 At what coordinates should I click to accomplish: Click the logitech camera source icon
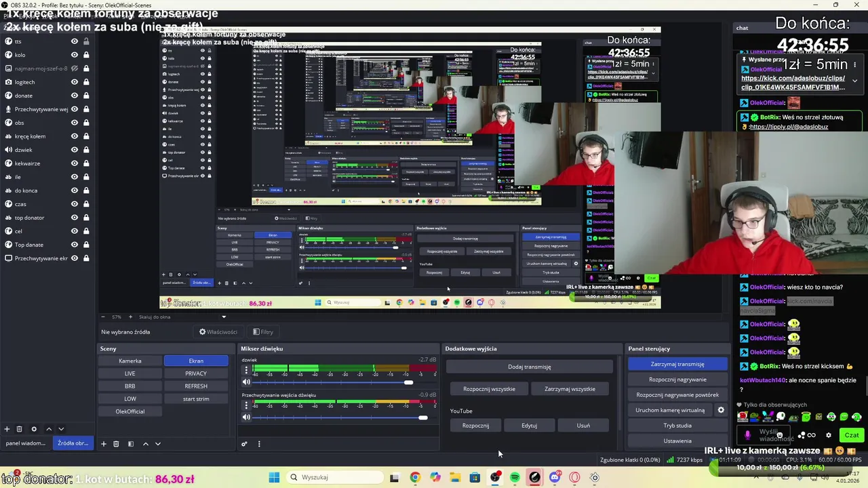tap(8, 82)
